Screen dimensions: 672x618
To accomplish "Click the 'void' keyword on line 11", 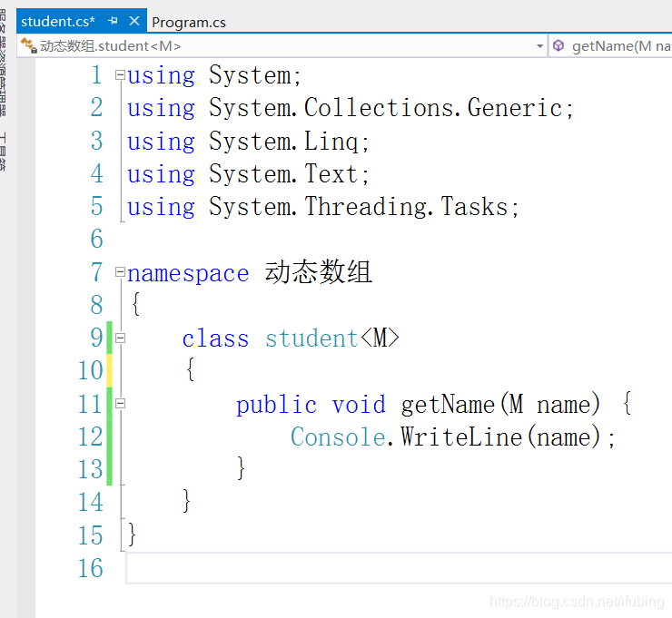I will pos(359,405).
